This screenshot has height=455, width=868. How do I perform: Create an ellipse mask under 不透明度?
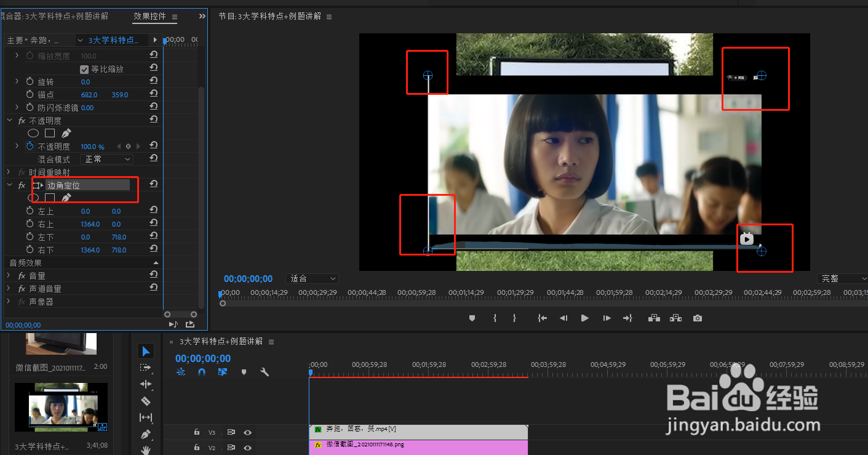coord(33,133)
